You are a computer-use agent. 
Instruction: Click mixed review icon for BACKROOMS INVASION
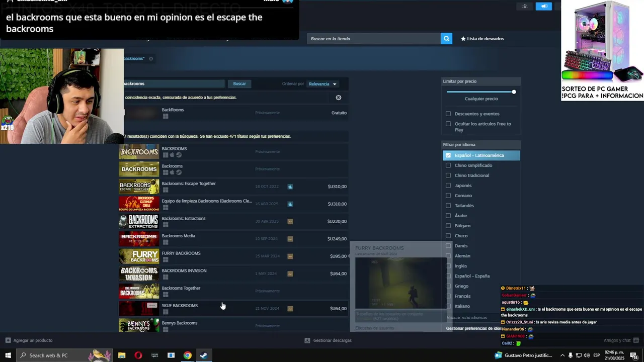pyautogui.click(x=290, y=274)
